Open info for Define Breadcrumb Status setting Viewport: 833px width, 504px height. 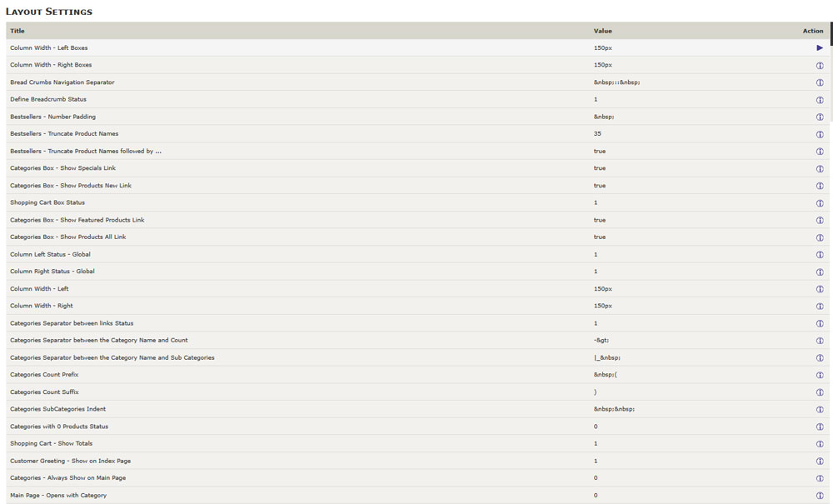click(819, 99)
